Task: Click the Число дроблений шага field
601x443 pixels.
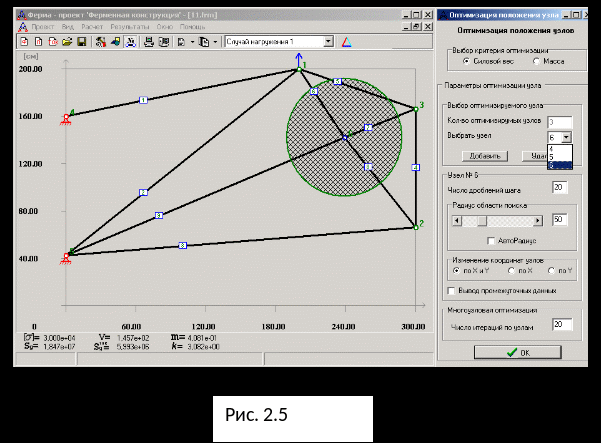Action: 560,187
